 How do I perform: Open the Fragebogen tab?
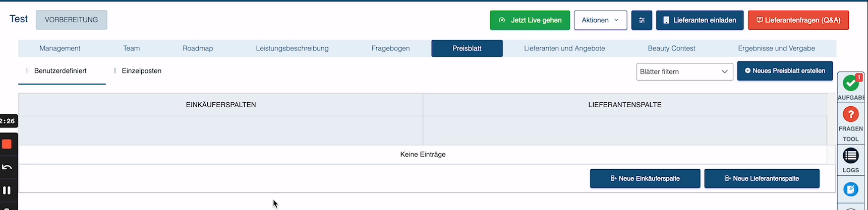click(390, 48)
